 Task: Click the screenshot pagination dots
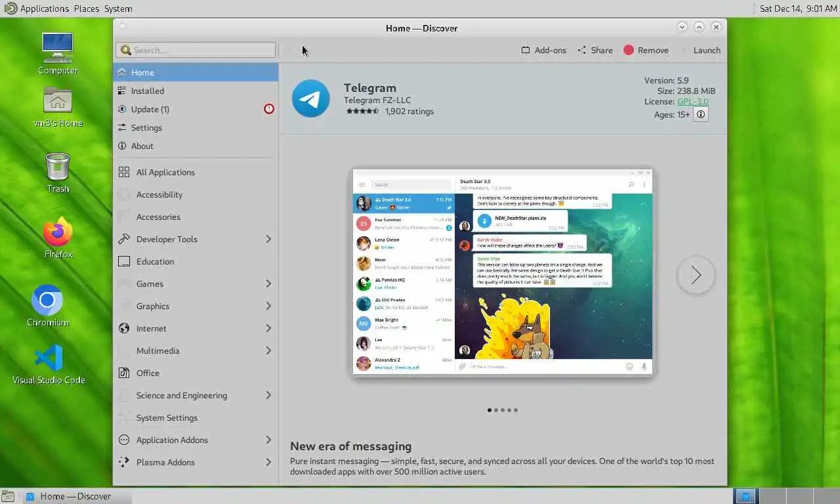[x=503, y=410]
